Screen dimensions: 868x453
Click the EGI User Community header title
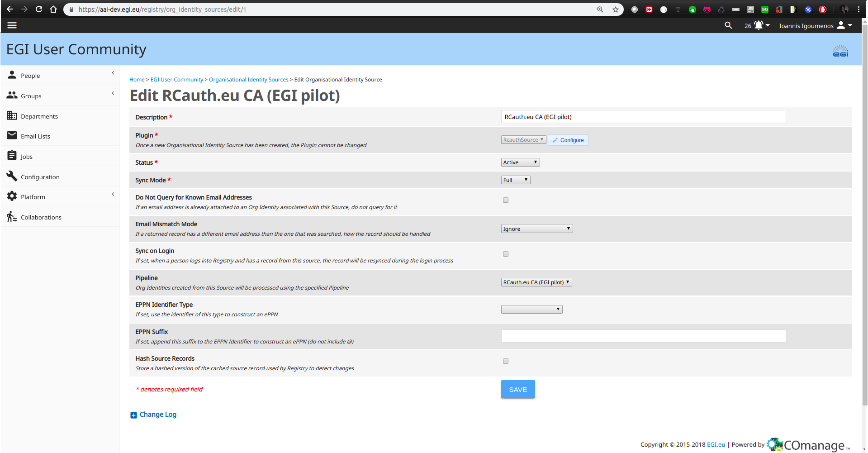(x=76, y=49)
